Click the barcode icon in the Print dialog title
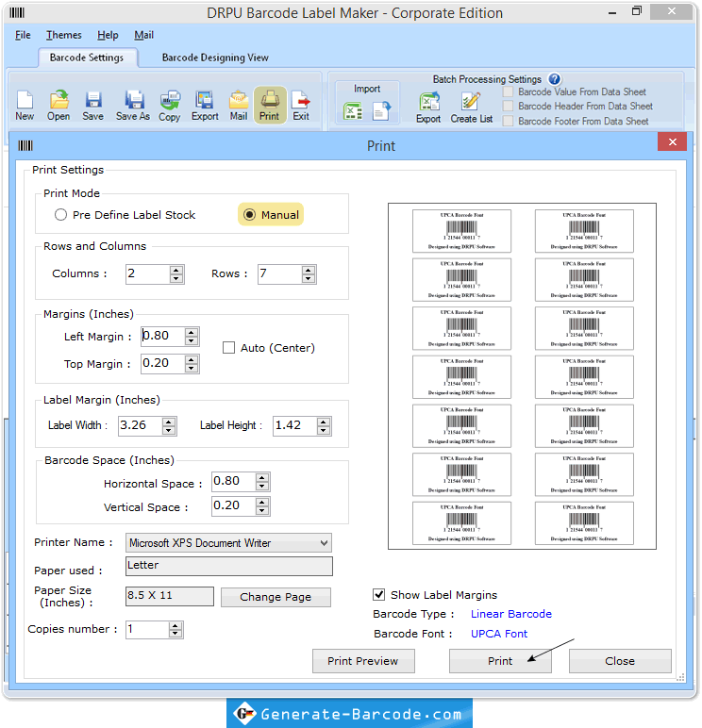Image resolution: width=702 pixels, height=728 pixels. pyautogui.click(x=25, y=146)
